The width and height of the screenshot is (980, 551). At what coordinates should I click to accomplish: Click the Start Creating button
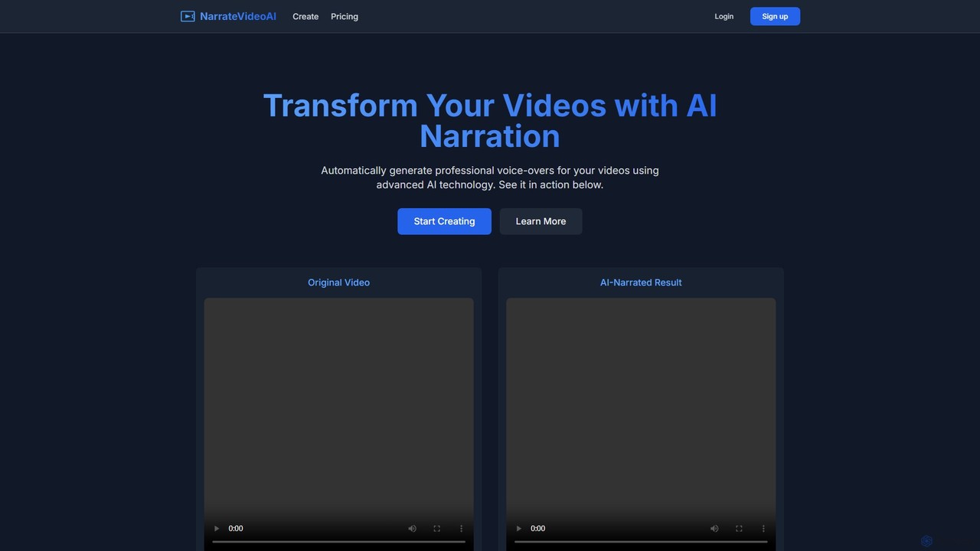click(x=444, y=221)
